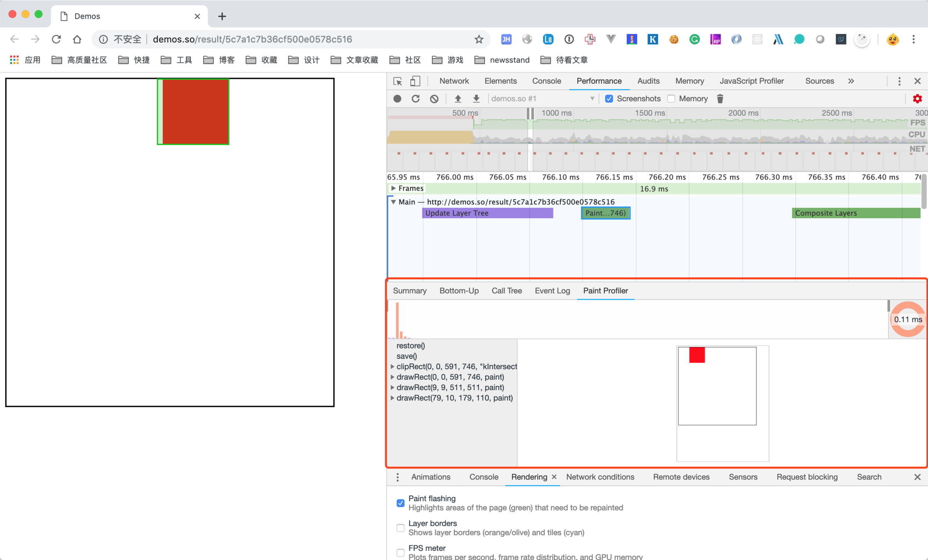928x560 pixels.
Task: Toggle device toolbar icon
Action: (x=415, y=81)
